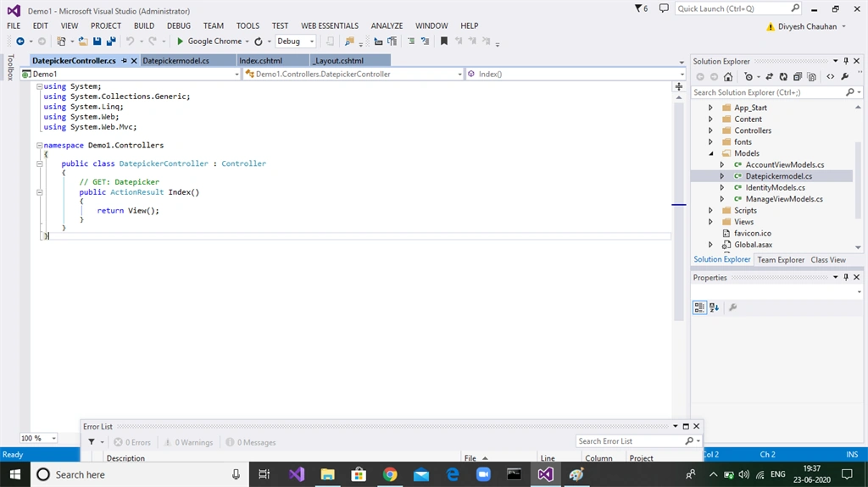Click the View Code icon in Solution Explorer
Screen dimensions: 868x487
pyautogui.click(x=831, y=77)
